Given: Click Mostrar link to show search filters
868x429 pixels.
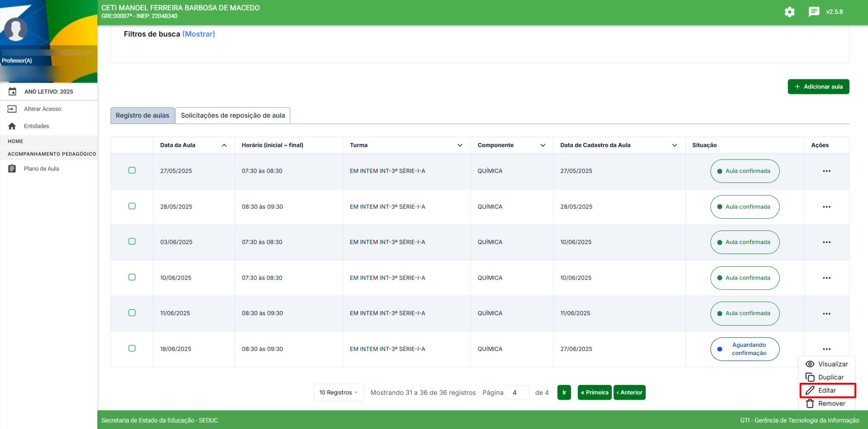Looking at the screenshot, I should pos(199,34).
